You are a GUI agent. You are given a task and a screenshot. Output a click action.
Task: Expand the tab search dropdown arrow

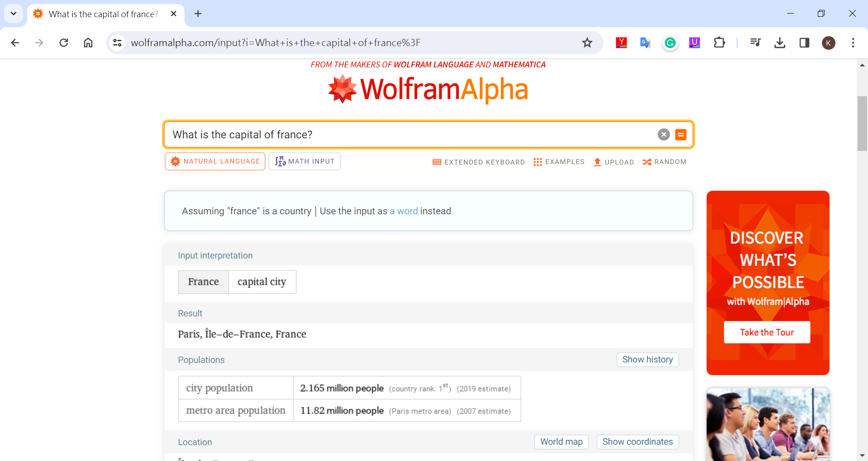[x=14, y=14]
